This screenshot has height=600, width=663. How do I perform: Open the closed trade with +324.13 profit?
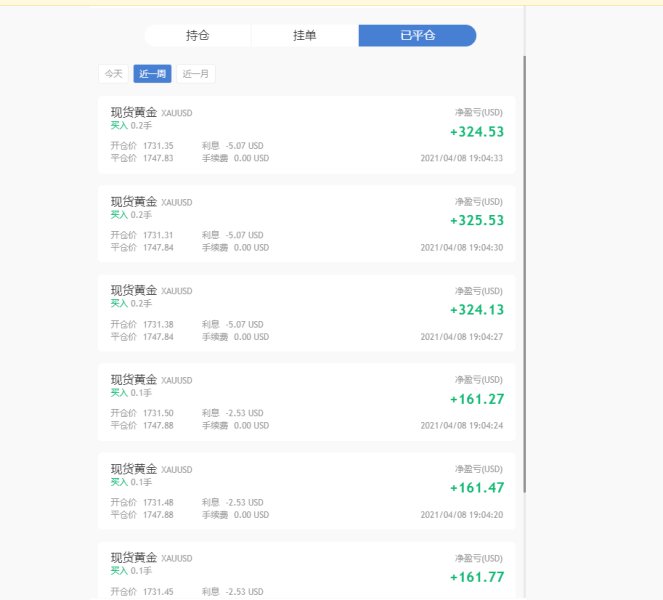307,313
